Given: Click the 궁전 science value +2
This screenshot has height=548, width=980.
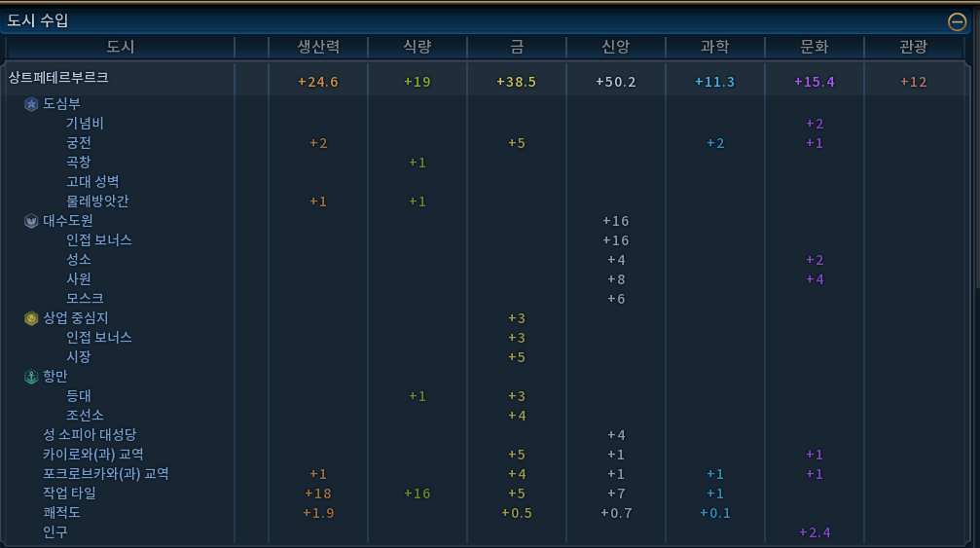Looking at the screenshot, I should click(715, 143).
